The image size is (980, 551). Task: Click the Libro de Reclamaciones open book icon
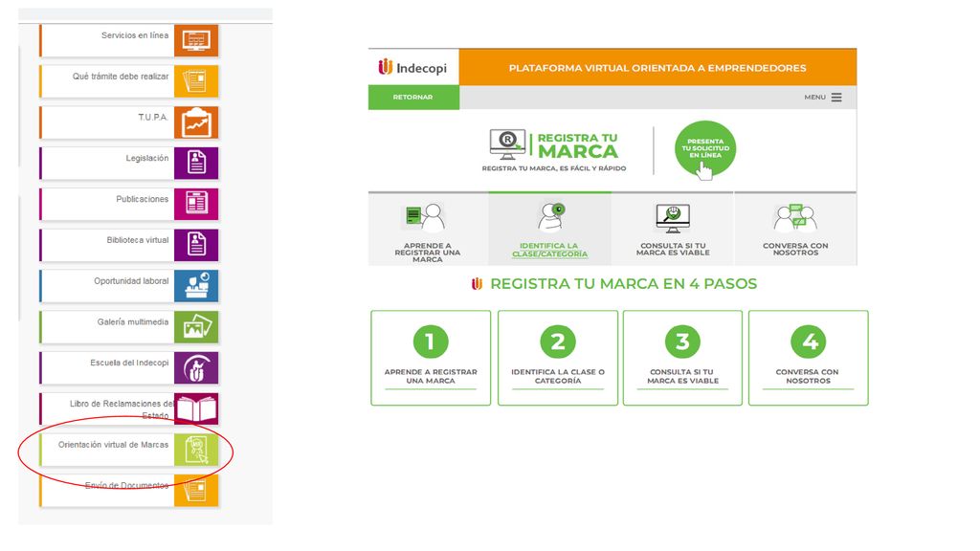point(196,408)
